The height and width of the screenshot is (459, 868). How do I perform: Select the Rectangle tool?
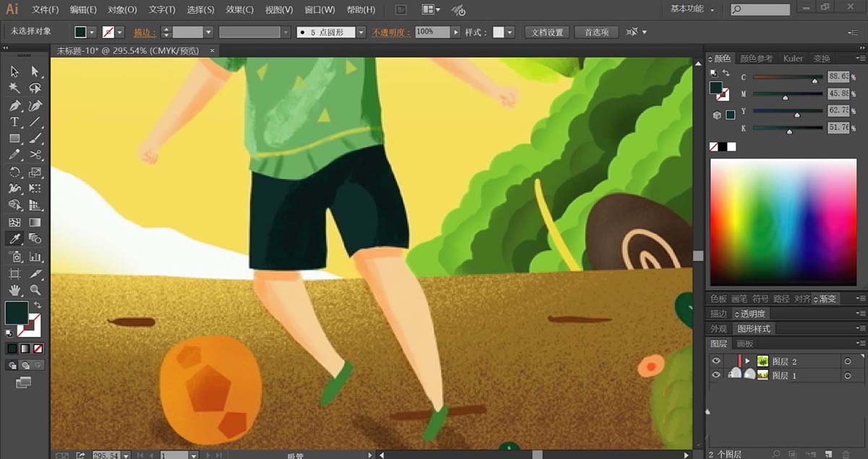coord(14,139)
